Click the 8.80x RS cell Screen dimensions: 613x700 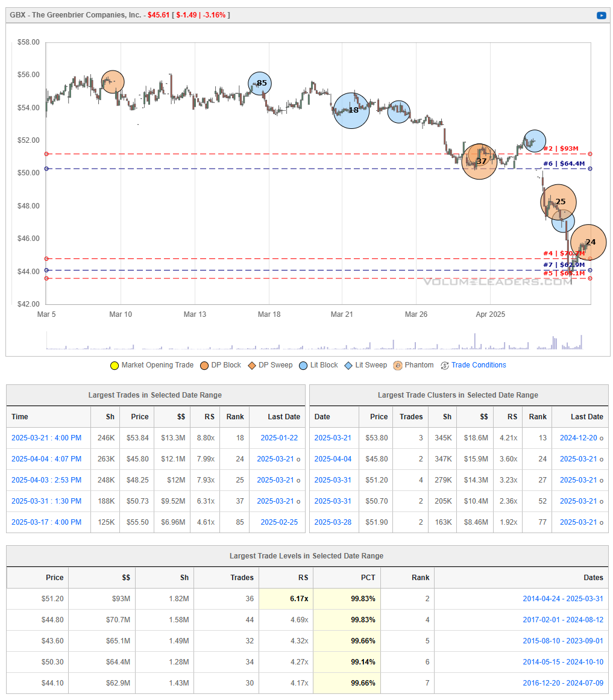point(206,438)
